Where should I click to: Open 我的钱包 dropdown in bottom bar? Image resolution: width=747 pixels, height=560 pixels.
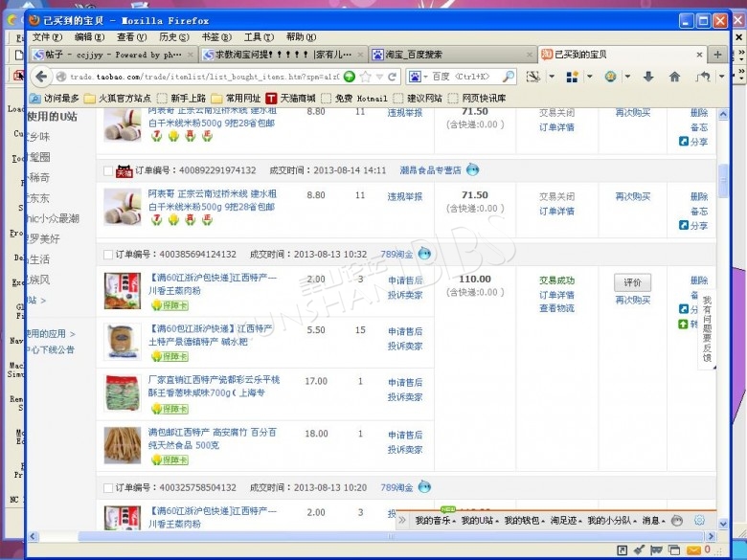coord(525,521)
